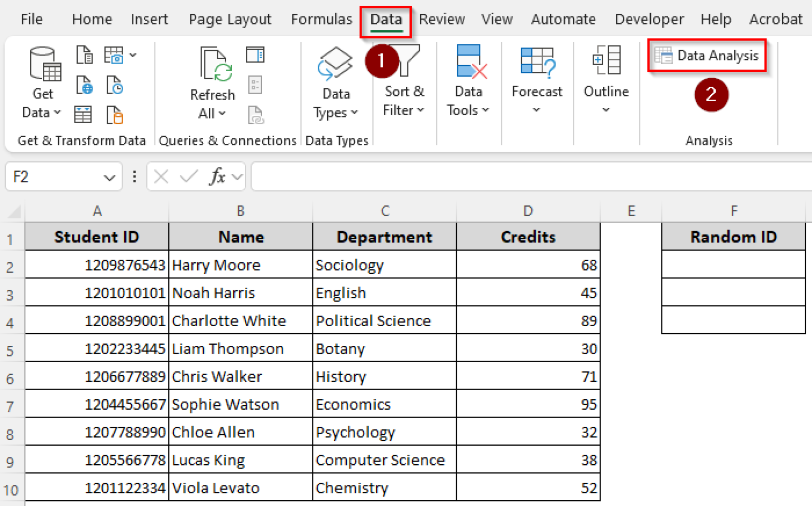812x506 pixels.
Task: Launch the Data Analysis tool
Action: (x=707, y=55)
